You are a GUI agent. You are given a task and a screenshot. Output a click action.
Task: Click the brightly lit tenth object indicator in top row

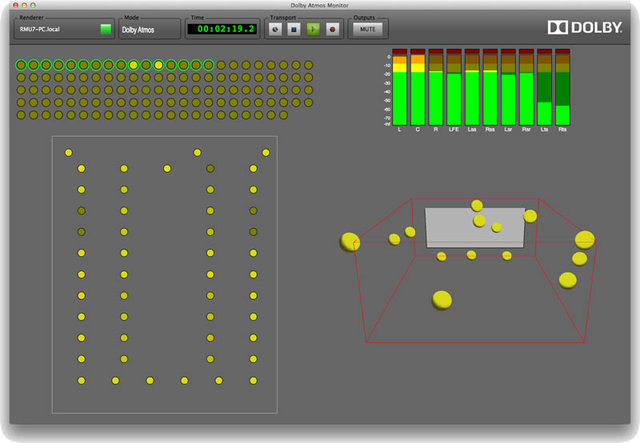click(x=133, y=65)
